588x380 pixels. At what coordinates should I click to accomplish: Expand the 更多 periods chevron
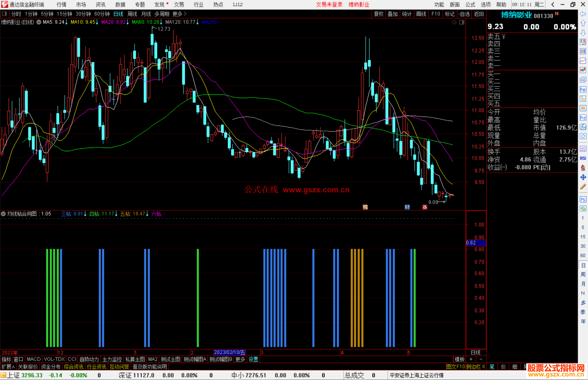coord(185,14)
